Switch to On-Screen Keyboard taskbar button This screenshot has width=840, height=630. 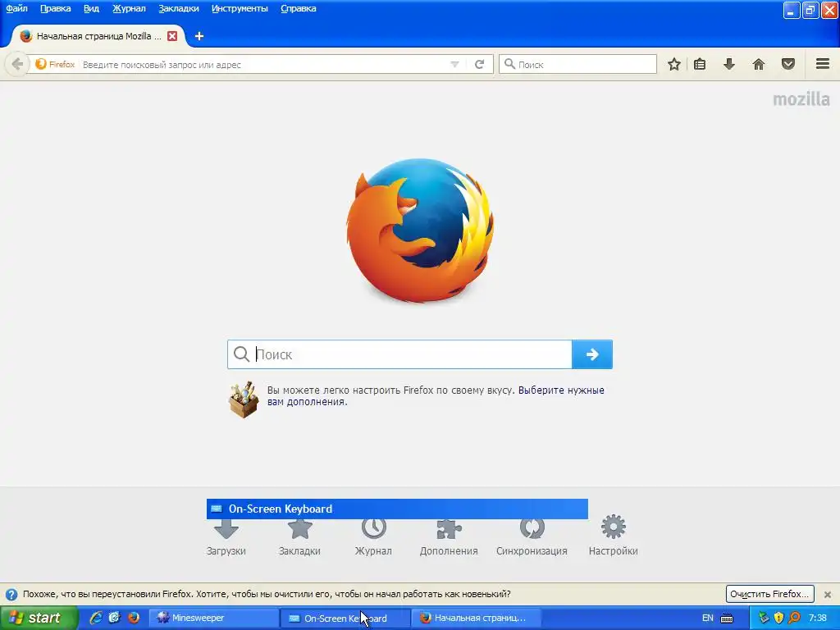click(x=345, y=618)
